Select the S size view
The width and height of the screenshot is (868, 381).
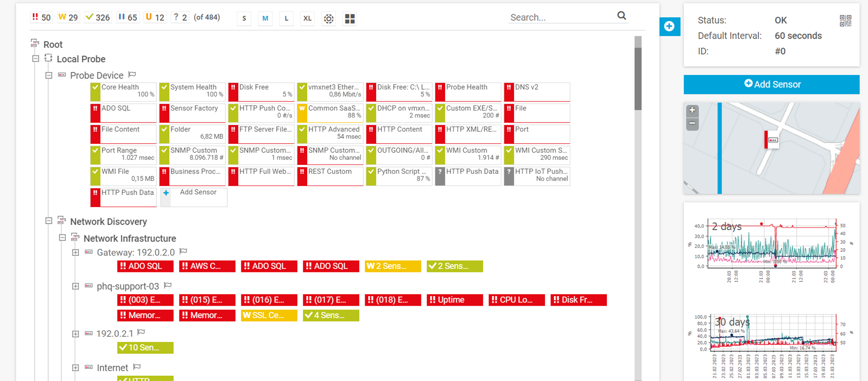[x=244, y=19]
